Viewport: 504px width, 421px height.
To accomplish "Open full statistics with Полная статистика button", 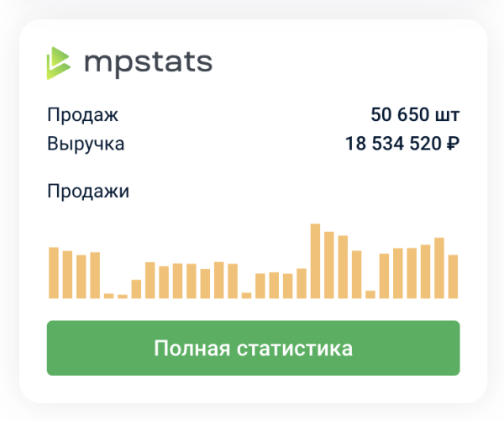I will (x=253, y=348).
